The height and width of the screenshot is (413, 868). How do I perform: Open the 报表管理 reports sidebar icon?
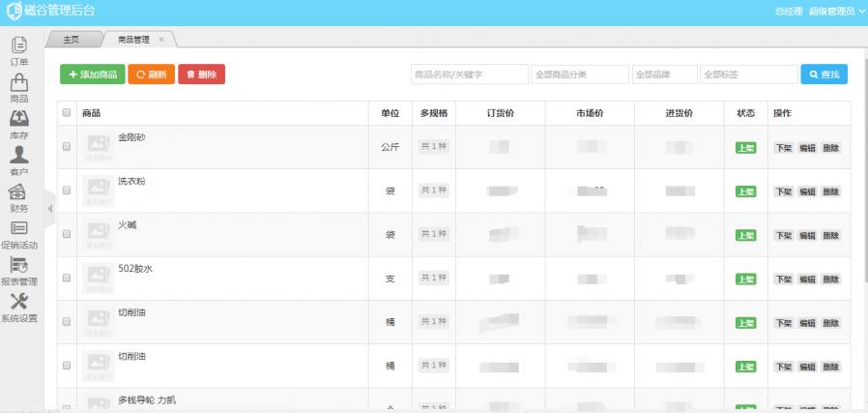(18, 265)
